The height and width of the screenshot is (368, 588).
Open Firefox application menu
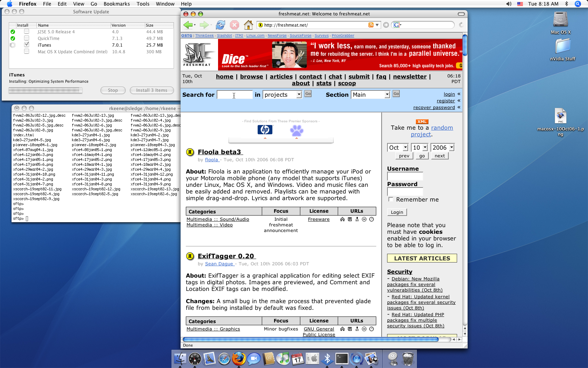coord(28,4)
